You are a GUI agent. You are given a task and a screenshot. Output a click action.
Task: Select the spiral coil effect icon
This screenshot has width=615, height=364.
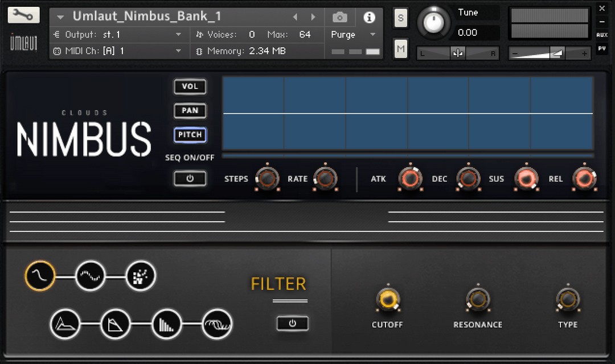coord(217,324)
